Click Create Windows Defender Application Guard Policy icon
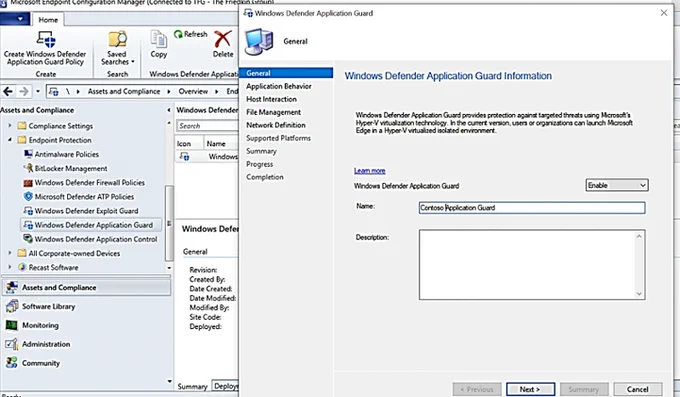Image resolution: width=680 pixels, height=397 pixels. click(x=46, y=39)
